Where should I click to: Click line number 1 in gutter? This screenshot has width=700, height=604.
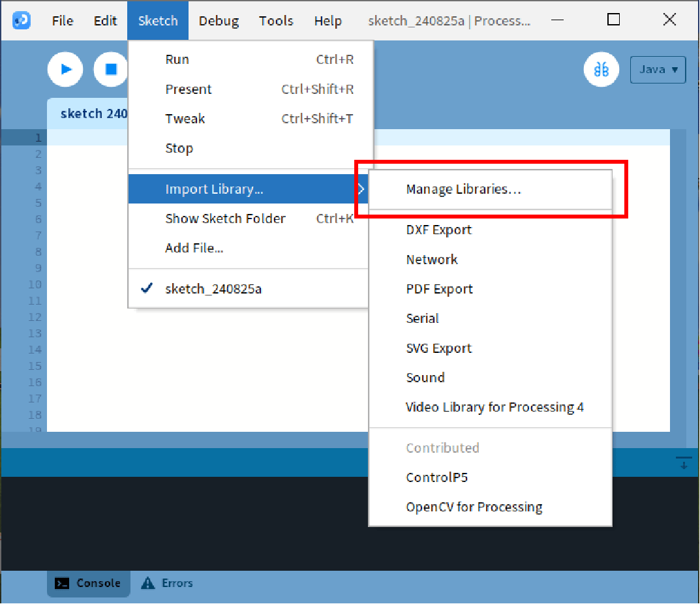point(38,138)
